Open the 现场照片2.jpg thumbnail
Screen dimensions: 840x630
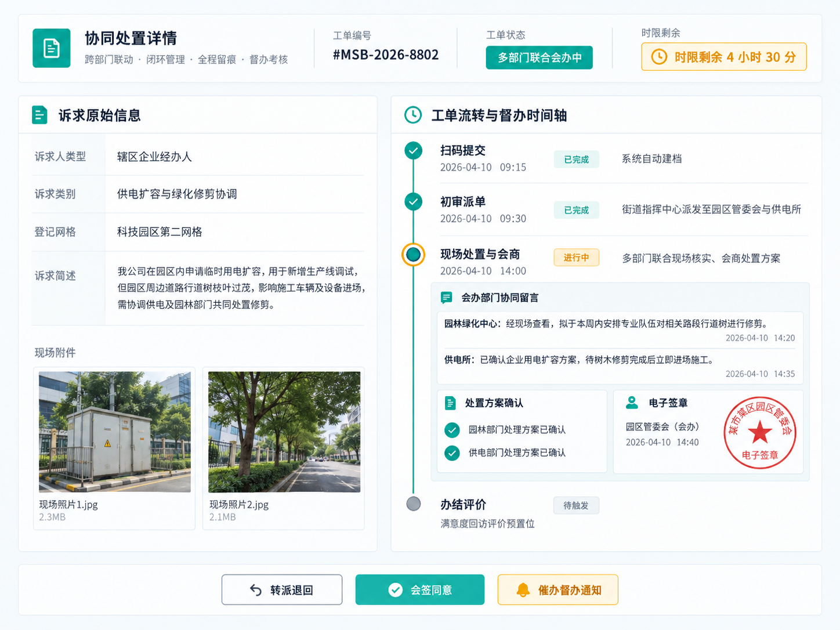(284, 432)
